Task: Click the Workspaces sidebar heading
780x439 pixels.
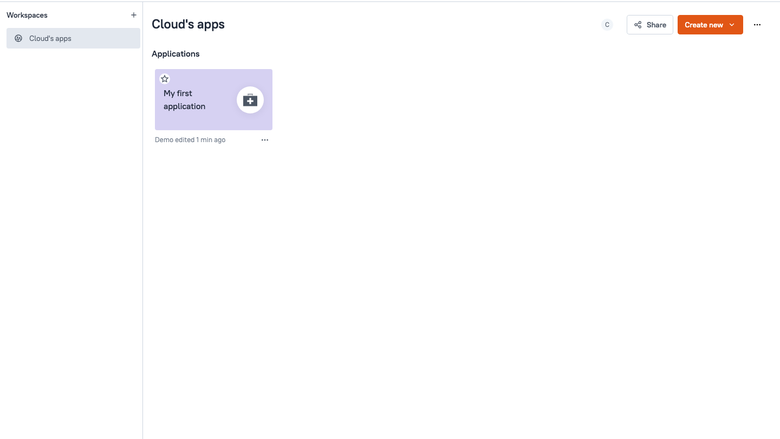Action: 27,15
